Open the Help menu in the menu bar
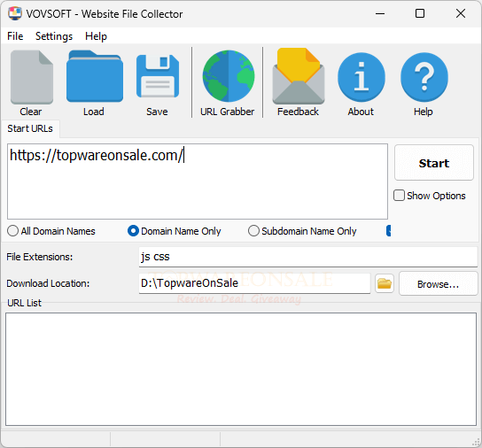The height and width of the screenshot is (448, 482). coord(96,36)
